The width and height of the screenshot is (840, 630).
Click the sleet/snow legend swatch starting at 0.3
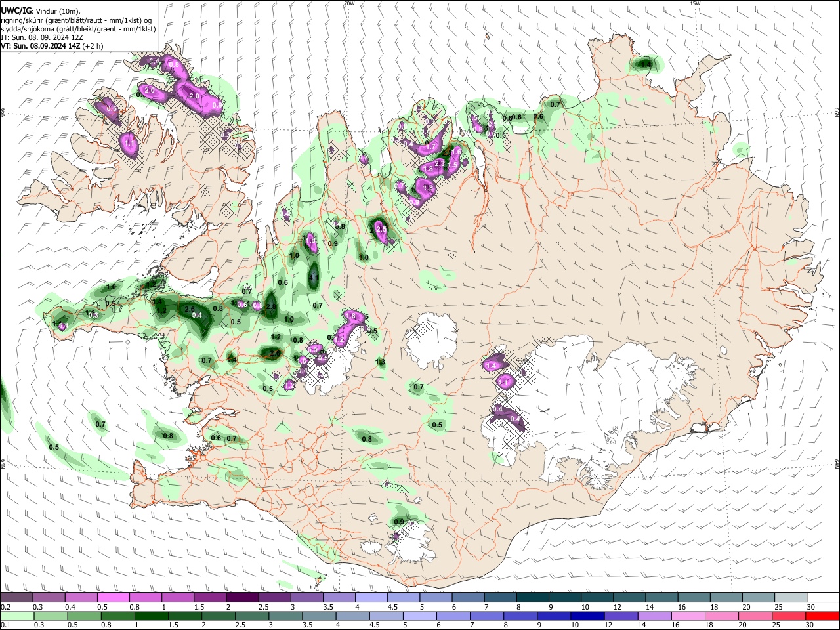49,598
